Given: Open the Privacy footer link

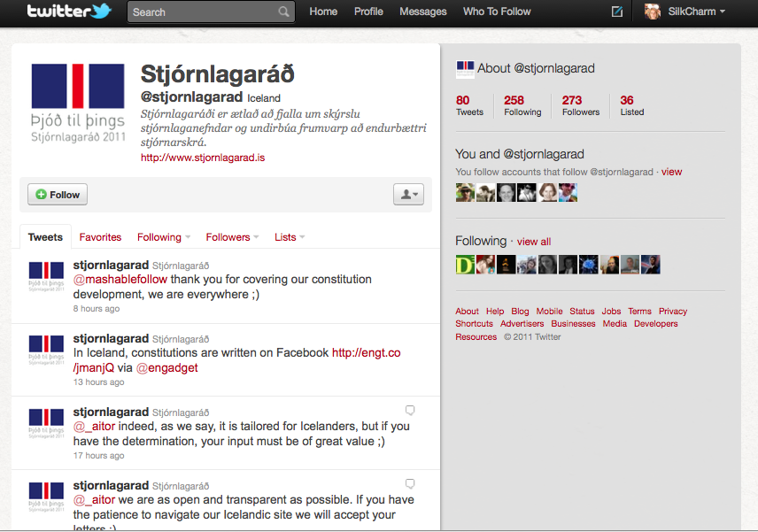Looking at the screenshot, I should coord(673,312).
